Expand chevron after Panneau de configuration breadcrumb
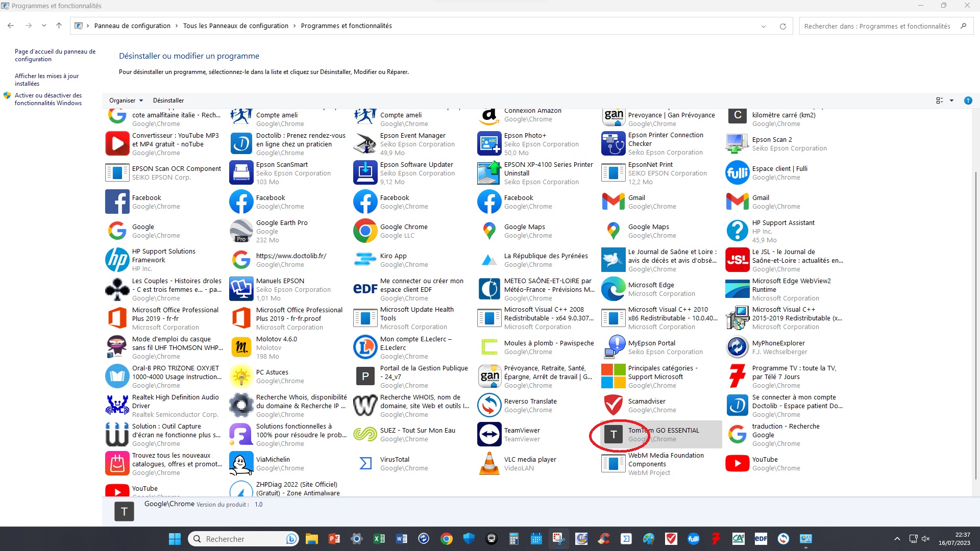The image size is (980, 551). pos(177,26)
